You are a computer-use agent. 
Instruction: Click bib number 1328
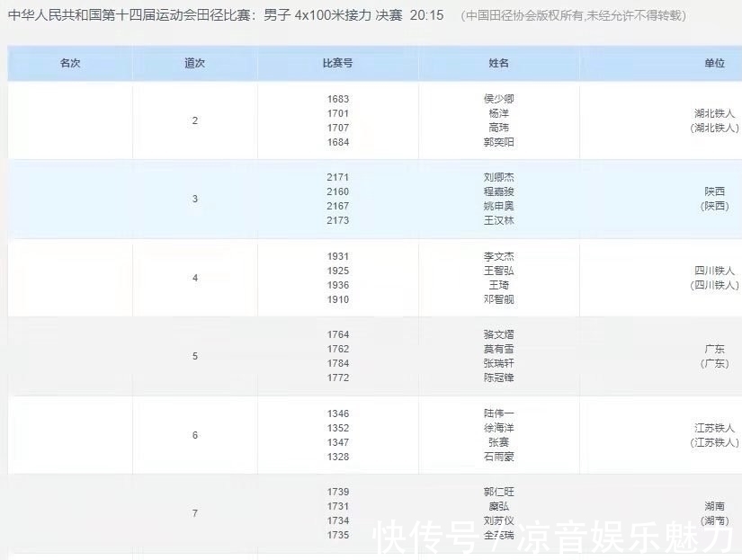tap(338, 457)
